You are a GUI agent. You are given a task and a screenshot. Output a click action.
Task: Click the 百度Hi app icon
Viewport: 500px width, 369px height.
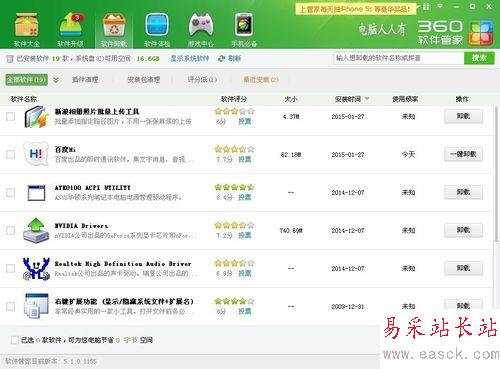pos(36,154)
